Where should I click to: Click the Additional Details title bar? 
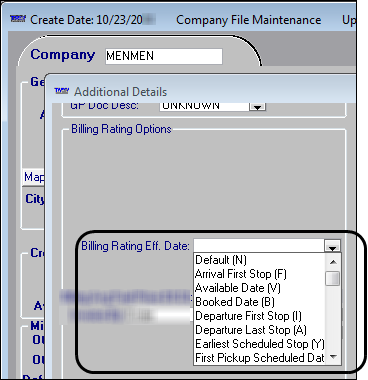pyautogui.click(x=200, y=91)
